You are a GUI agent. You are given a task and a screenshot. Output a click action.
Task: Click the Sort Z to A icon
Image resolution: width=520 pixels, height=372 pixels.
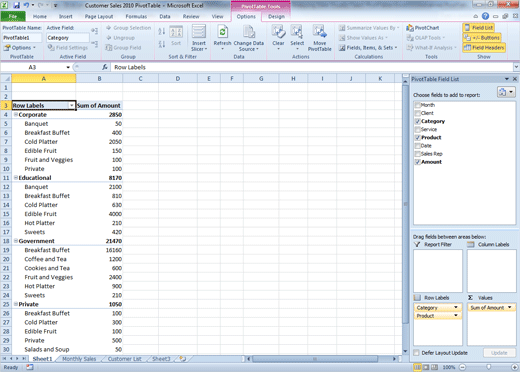tap(162, 44)
